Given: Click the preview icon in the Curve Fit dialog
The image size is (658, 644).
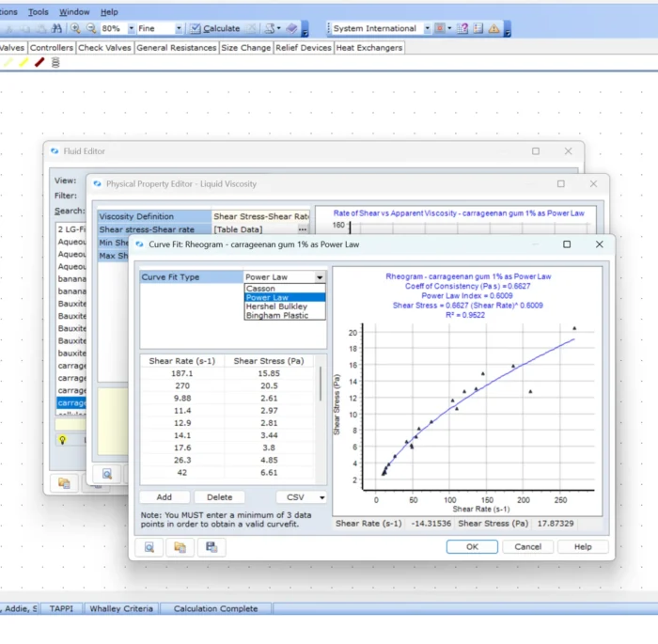Looking at the screenshot, I should (x=149, y=547).
